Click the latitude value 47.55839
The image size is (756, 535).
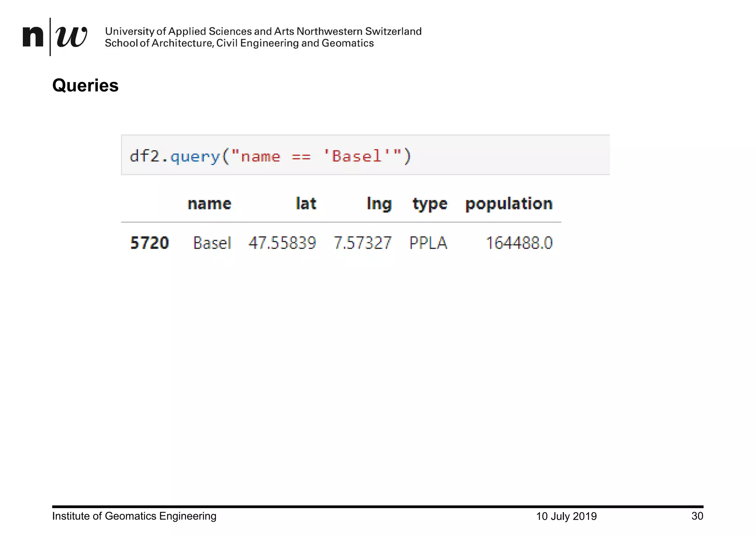[x=282, y=243]
